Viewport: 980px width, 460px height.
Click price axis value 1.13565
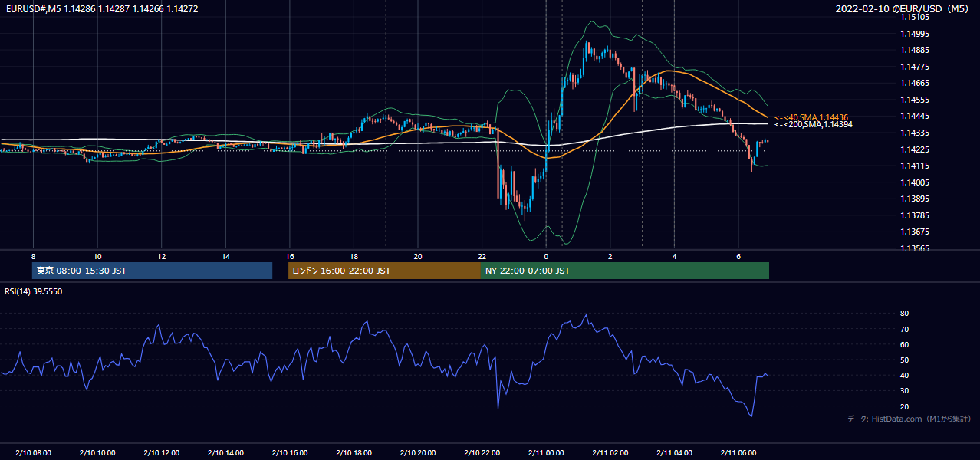coord(916,248)
